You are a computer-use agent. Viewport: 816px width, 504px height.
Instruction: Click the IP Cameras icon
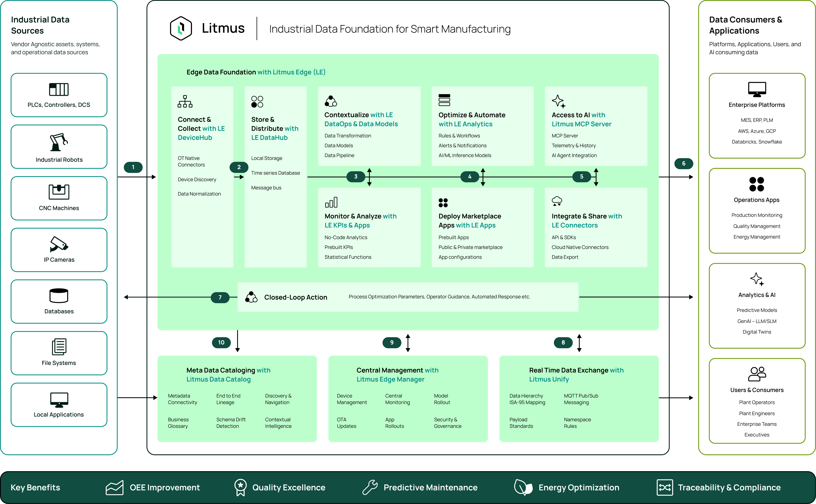[59, 244]
